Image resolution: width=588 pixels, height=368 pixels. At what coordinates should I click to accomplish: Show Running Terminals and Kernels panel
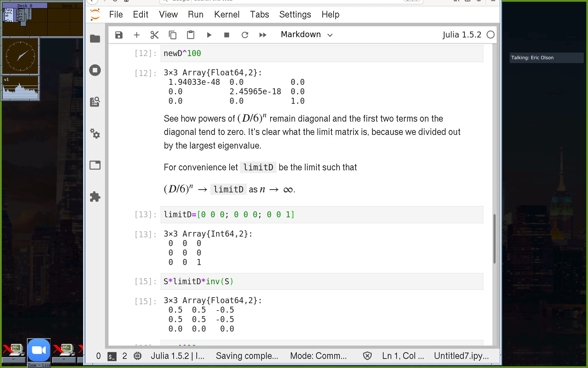95,70
